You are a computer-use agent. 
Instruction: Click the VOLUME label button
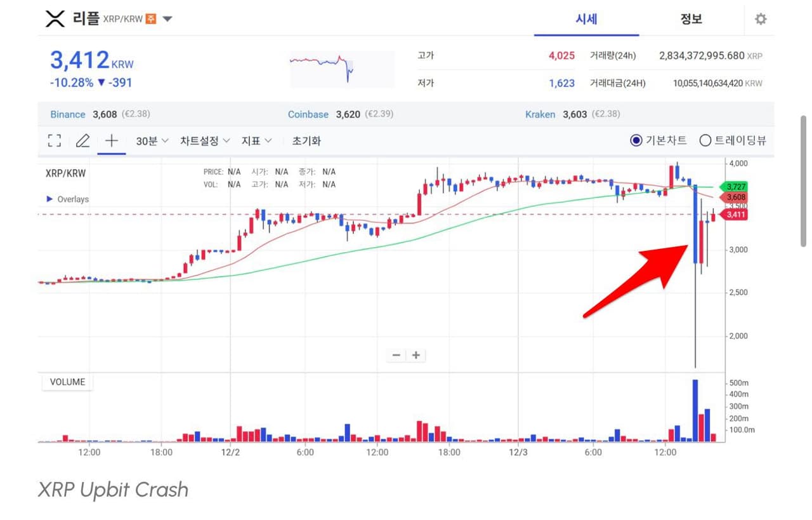pyautogui.click(x=67, y=382)
